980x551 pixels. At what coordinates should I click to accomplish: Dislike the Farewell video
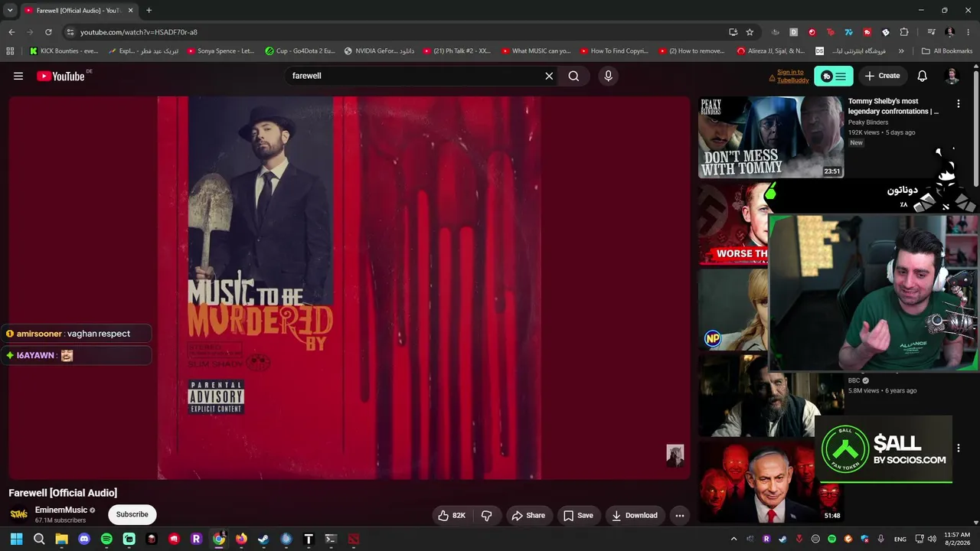pos(487,516)
